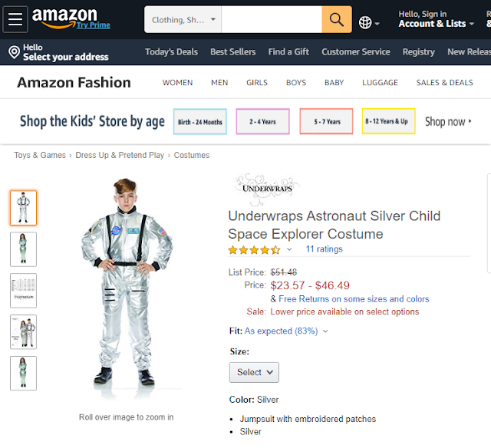Viewport: 491px width, 448px height.
Task: Expand the star ratings breakdown arrow
Action: pyautogui.click(x=289, y=249)
